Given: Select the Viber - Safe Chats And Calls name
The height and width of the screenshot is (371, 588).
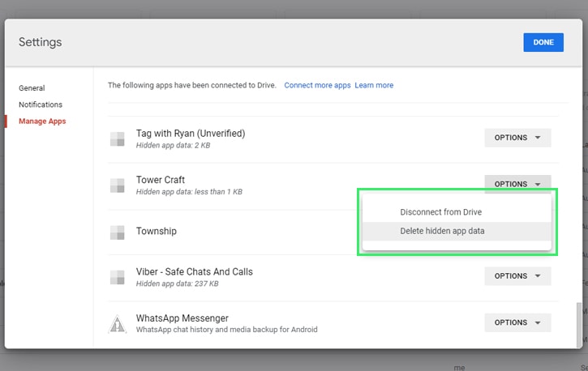Looking at the screenshot, I should (195, 272).
